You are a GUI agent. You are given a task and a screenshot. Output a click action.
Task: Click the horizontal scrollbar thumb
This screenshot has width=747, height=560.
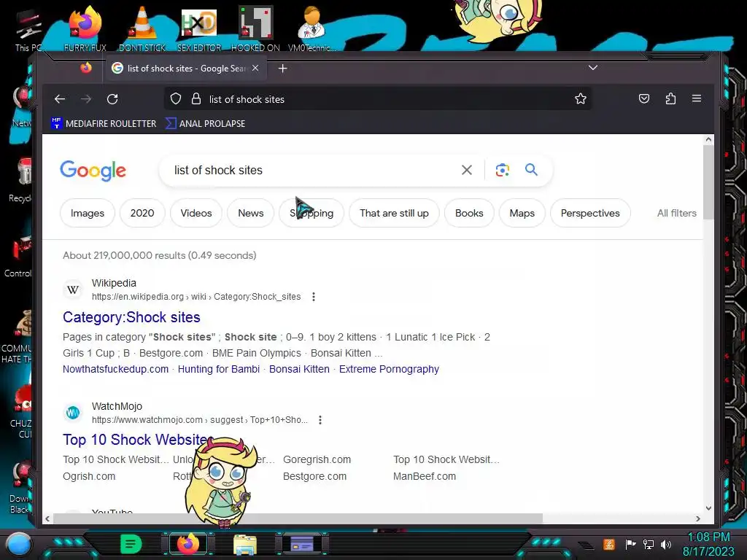[298, 518]
